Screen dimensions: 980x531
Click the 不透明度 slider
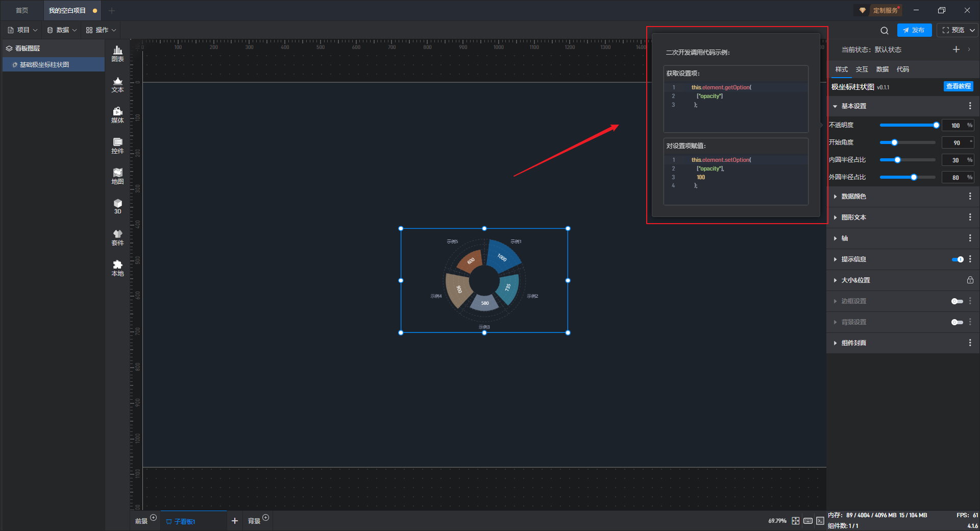pyautogui.click(x=909, y=125)
